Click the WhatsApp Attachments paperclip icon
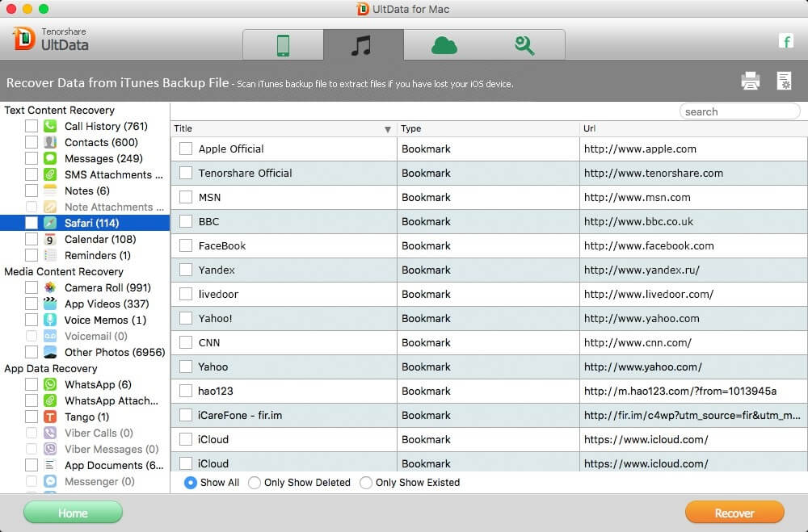The image size is (808, 532). [x=50, y=400]
